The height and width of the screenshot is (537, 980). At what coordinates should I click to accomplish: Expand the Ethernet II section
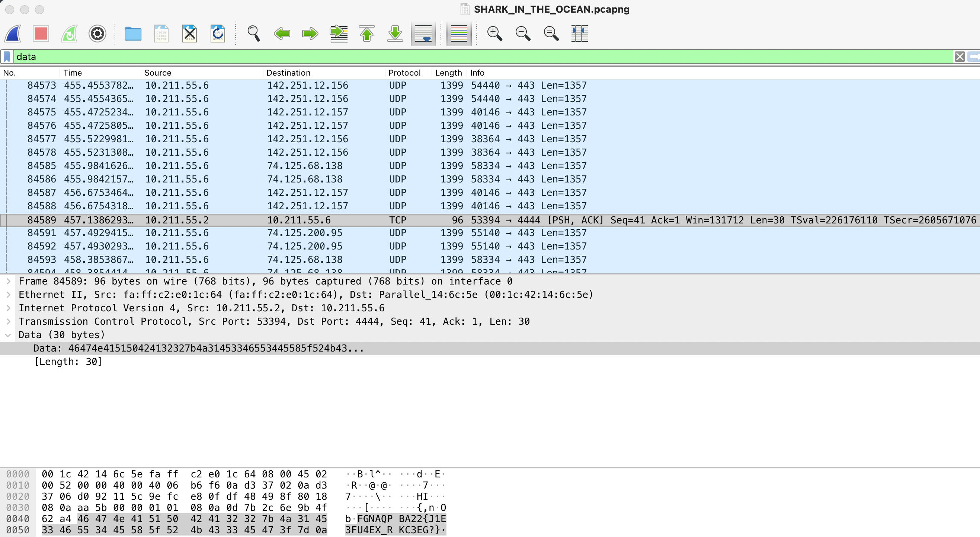pos(8,295)
